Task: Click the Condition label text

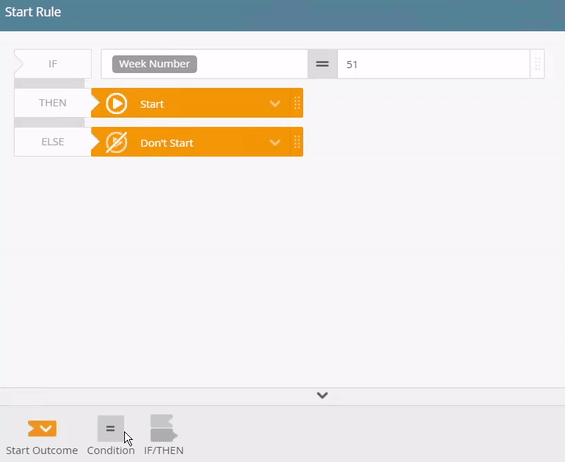Action: tap(111, 450)
